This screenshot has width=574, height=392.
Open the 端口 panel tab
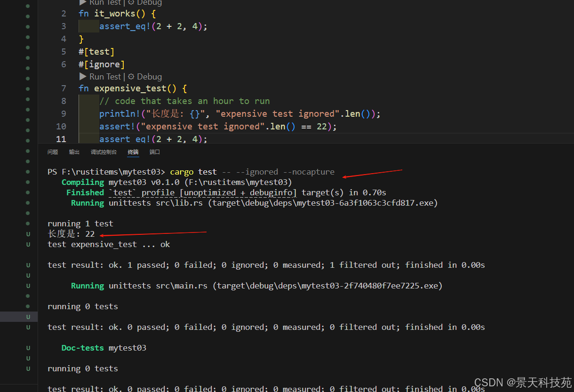pos(155,152)
